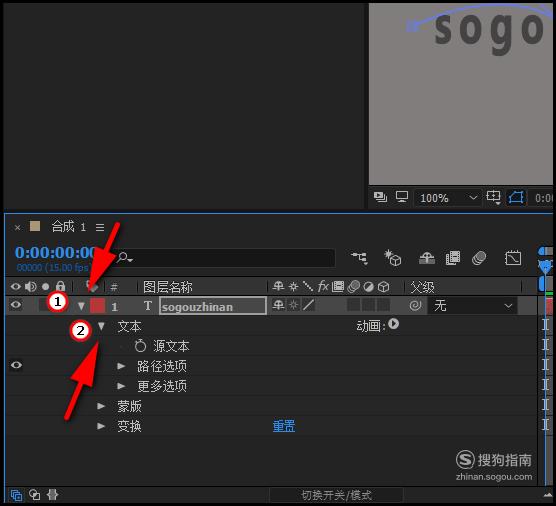The height and width of the screenshot is (506, 556).
Task: Click the always preview this view icon
Action: tap(380, 197)
